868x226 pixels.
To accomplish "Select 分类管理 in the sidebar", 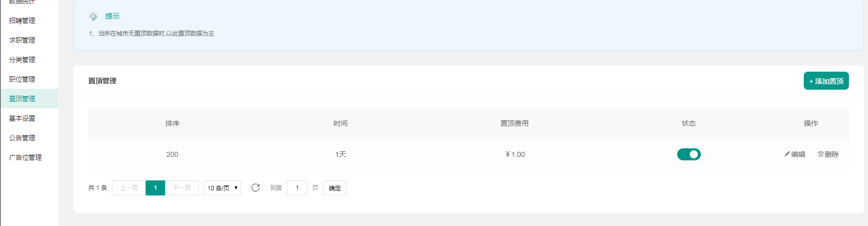I will click(22, 60).
